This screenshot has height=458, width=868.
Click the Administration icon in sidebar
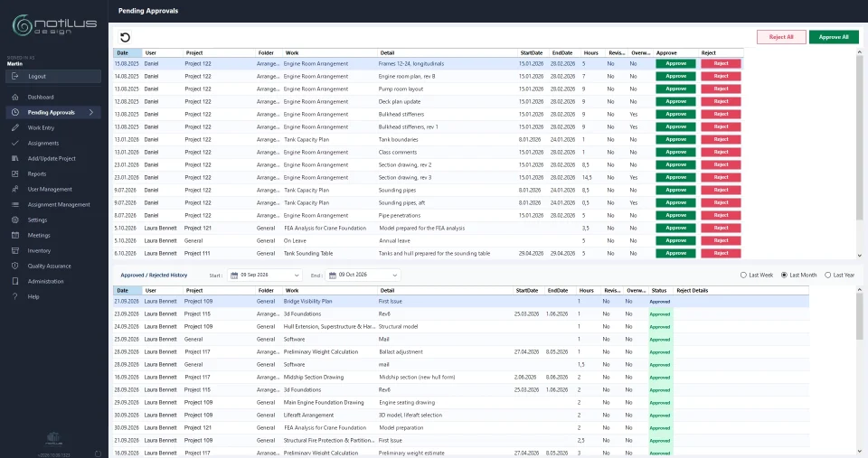(15, 281)
